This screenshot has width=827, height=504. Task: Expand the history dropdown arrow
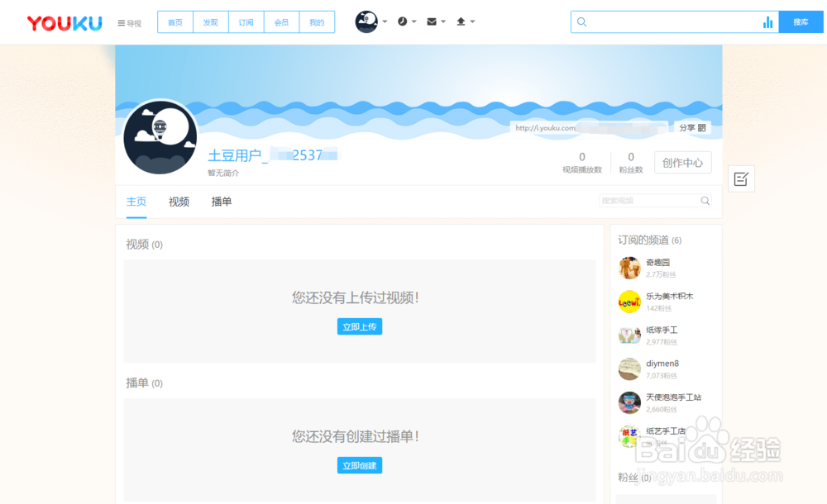(x=414, y=21)
